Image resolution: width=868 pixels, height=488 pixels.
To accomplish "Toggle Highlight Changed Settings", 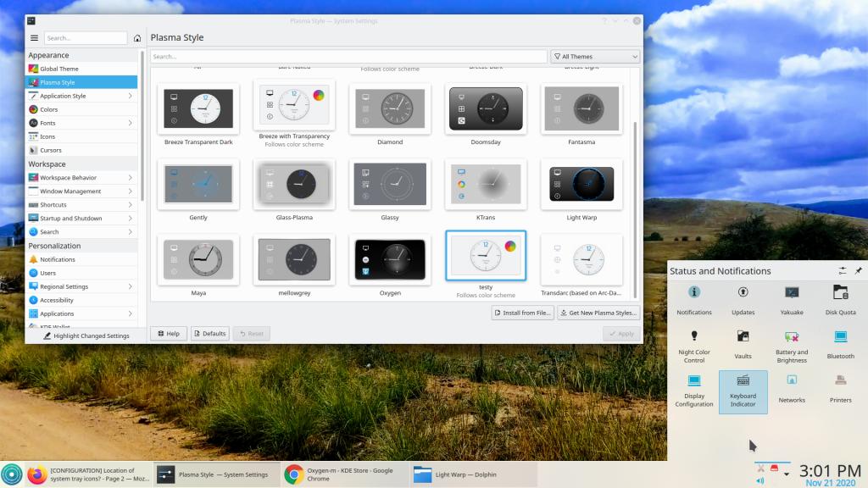I will 85,335.
